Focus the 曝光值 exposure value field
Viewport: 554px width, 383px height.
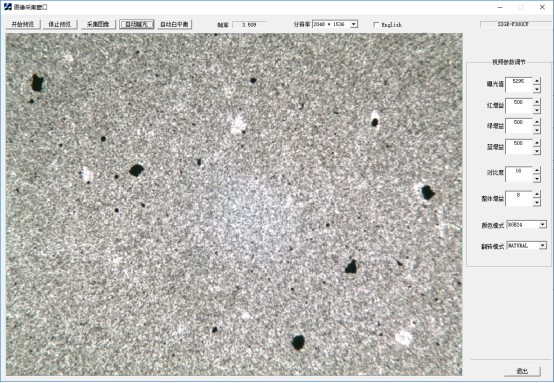point(519,85)
